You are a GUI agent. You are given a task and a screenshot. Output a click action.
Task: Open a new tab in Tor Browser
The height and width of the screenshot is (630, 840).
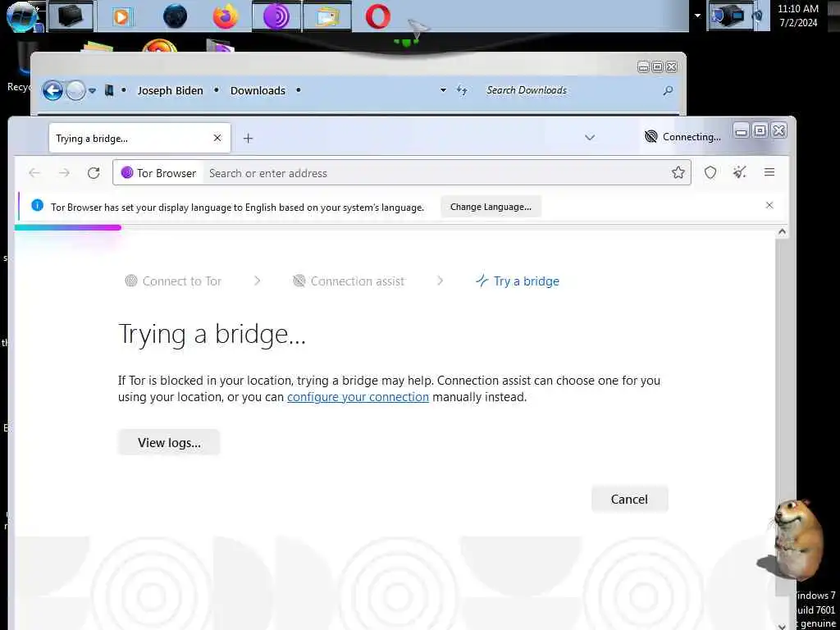coord(248,138)
